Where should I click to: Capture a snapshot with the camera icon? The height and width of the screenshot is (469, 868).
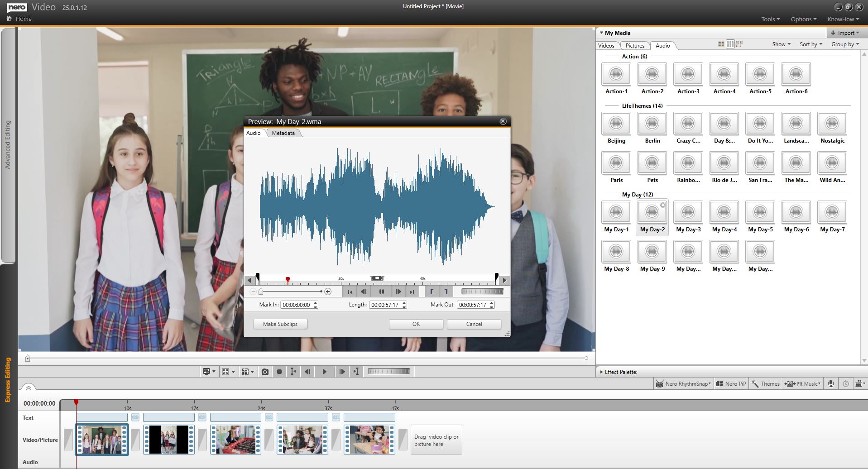point(265,372)
